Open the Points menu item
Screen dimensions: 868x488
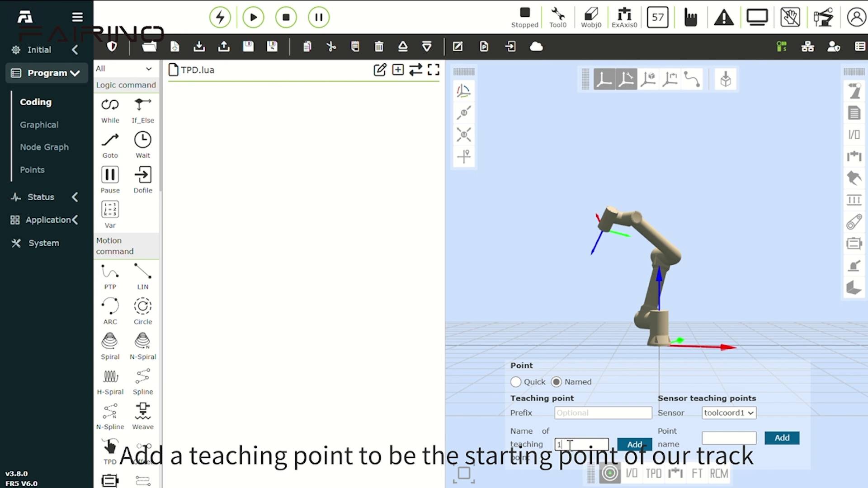32,170
